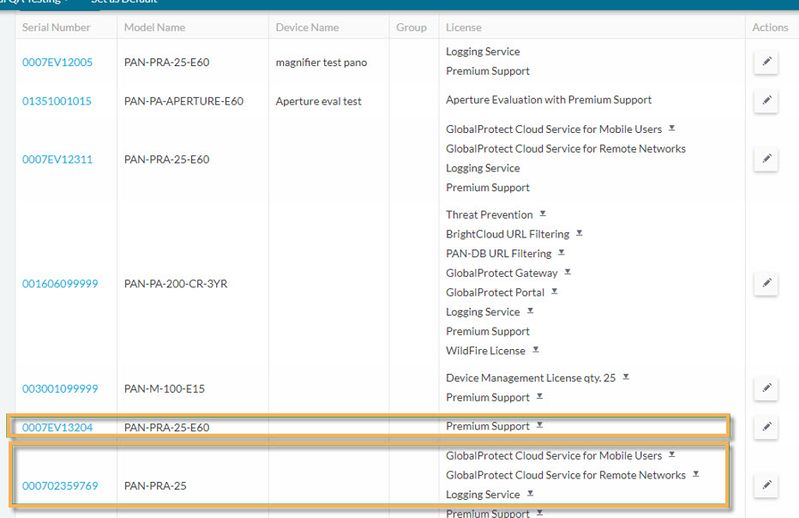Click the pencil icon for PAN-M-100-E15
The width and height of the screenshot is (799, 518).
click(x=766, y=388)
